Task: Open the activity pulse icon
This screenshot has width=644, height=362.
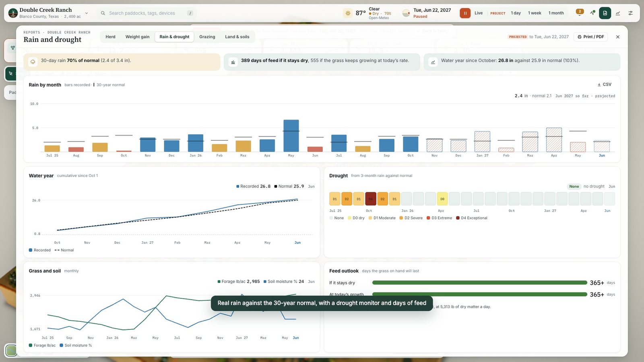Action: coord(592,13)
